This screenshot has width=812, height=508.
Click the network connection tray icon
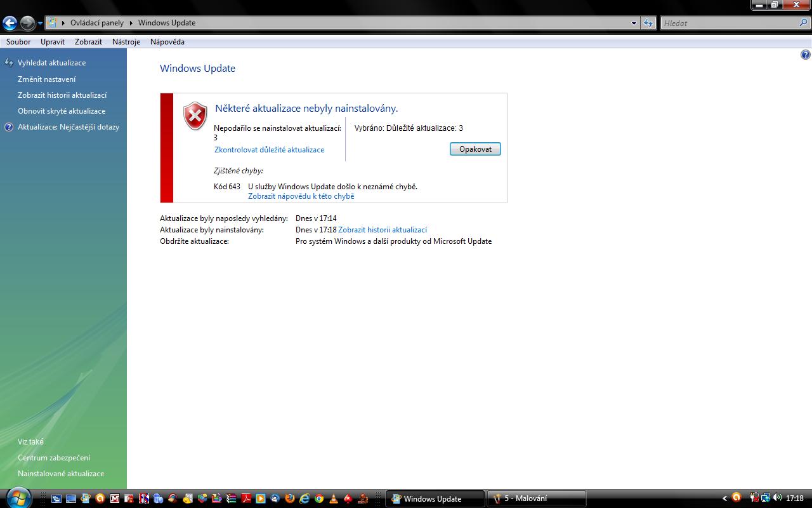click(766, 498)
